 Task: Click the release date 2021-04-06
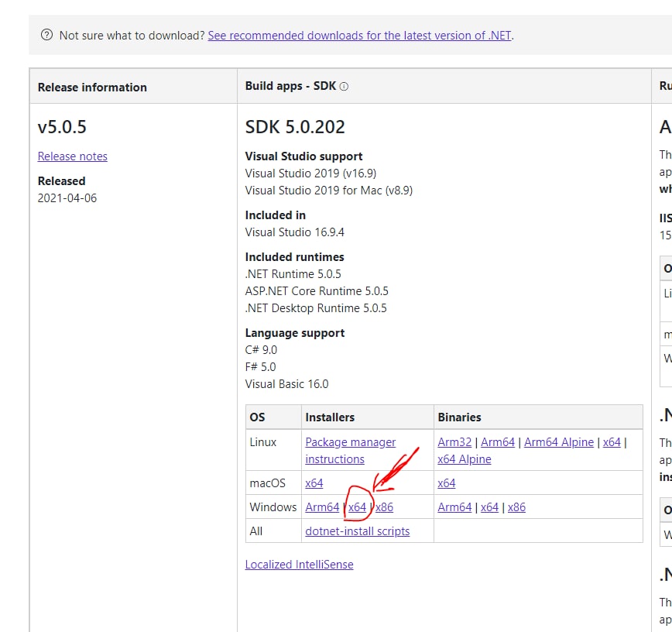click(67, 198)
